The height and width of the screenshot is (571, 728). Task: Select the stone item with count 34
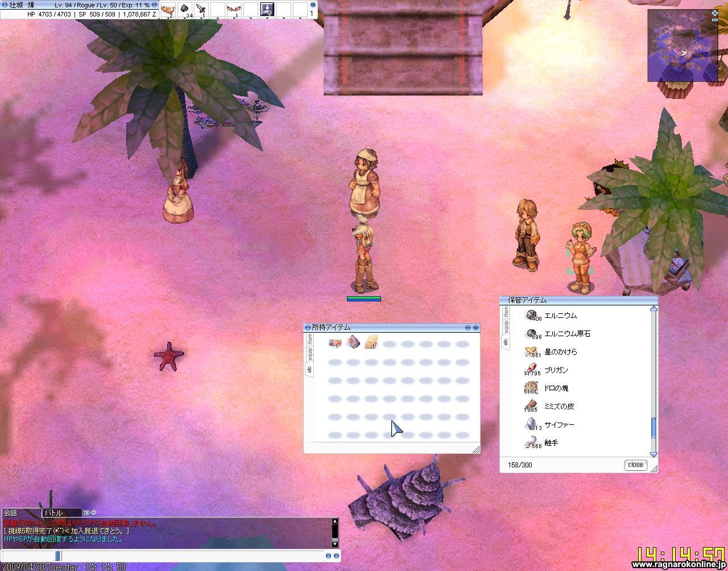coord(185,9)
